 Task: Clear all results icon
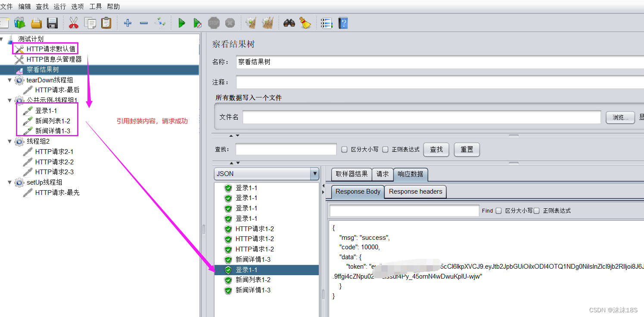tap(268, 23)
